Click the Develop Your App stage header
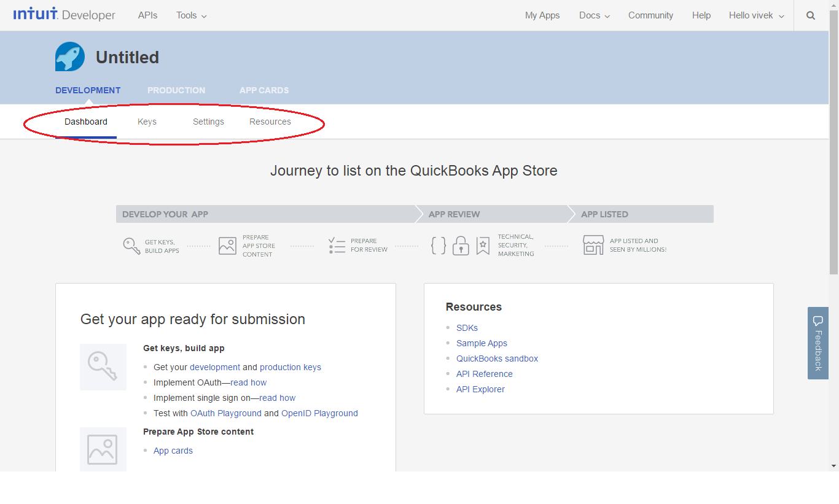 (x=266, y=214)
